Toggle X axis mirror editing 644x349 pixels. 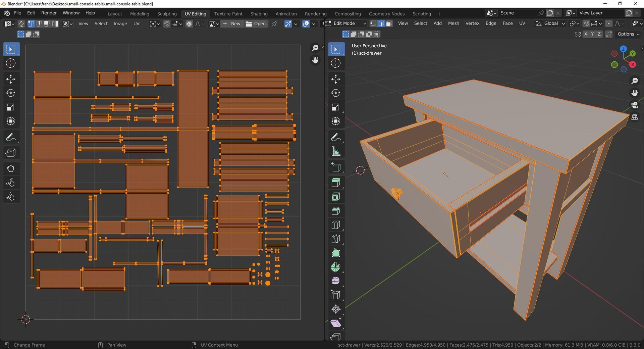click(x=585, y=34)
